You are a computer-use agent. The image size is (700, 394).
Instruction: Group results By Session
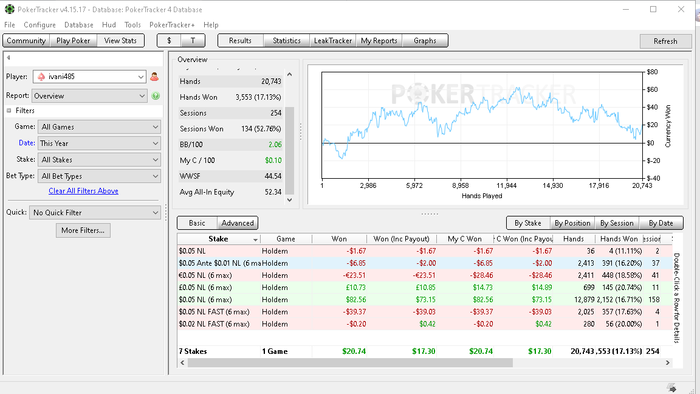pos(617,223)
